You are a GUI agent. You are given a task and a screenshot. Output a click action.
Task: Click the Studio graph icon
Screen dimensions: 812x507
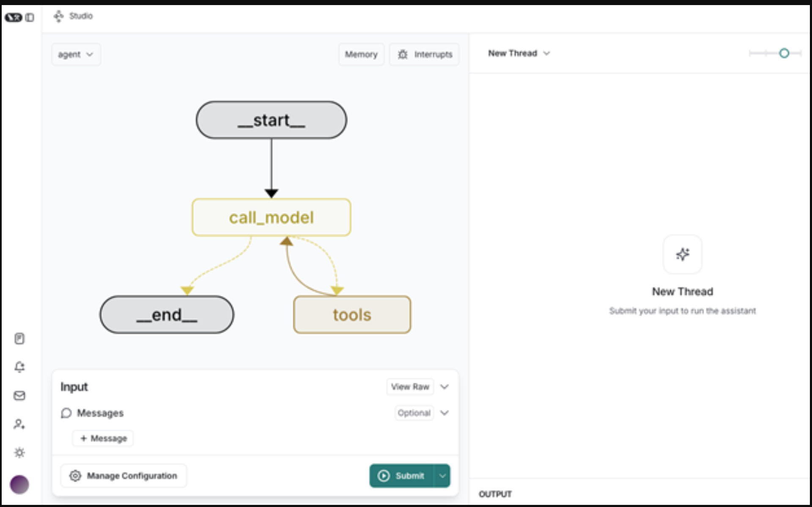(58, 16)
